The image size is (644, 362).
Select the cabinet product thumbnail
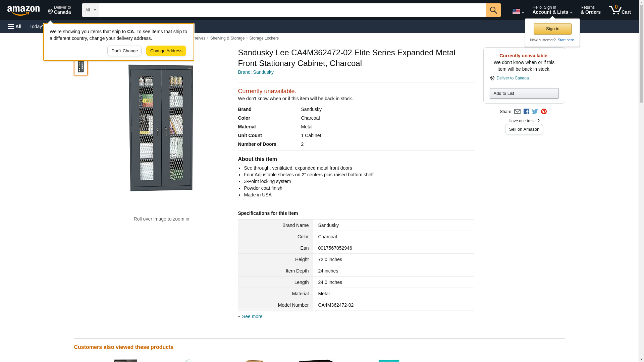point(81,66)
